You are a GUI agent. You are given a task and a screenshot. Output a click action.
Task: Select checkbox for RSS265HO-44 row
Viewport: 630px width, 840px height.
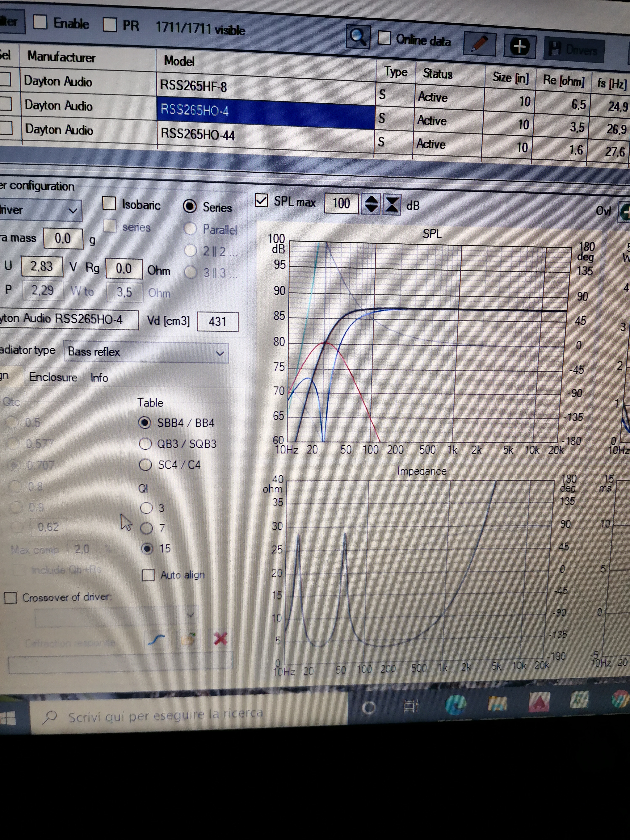[x=6, y=128]
